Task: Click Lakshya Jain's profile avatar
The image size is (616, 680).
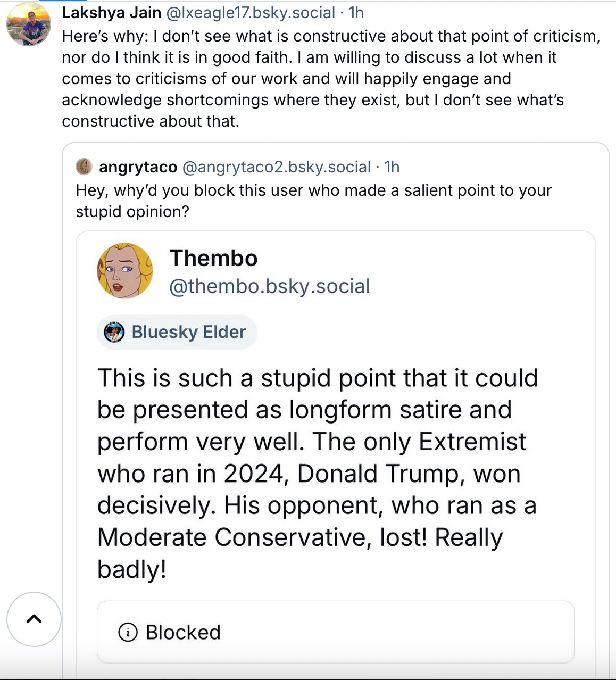Action: 29,24
